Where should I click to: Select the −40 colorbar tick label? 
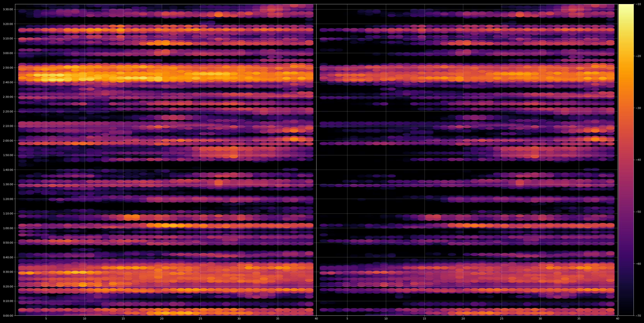638,160
